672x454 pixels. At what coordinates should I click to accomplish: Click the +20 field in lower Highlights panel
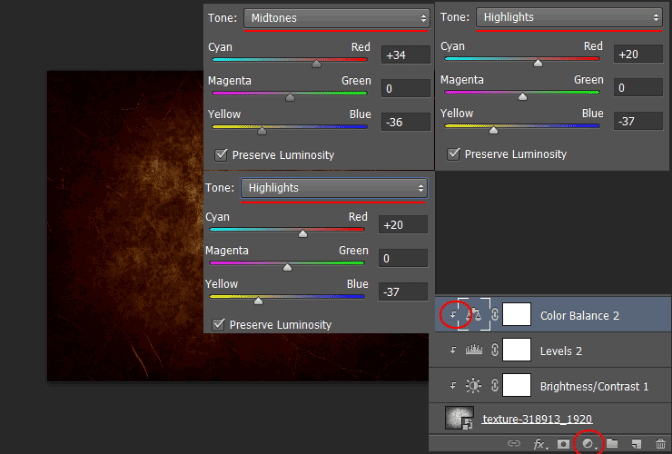pos(403,225)
